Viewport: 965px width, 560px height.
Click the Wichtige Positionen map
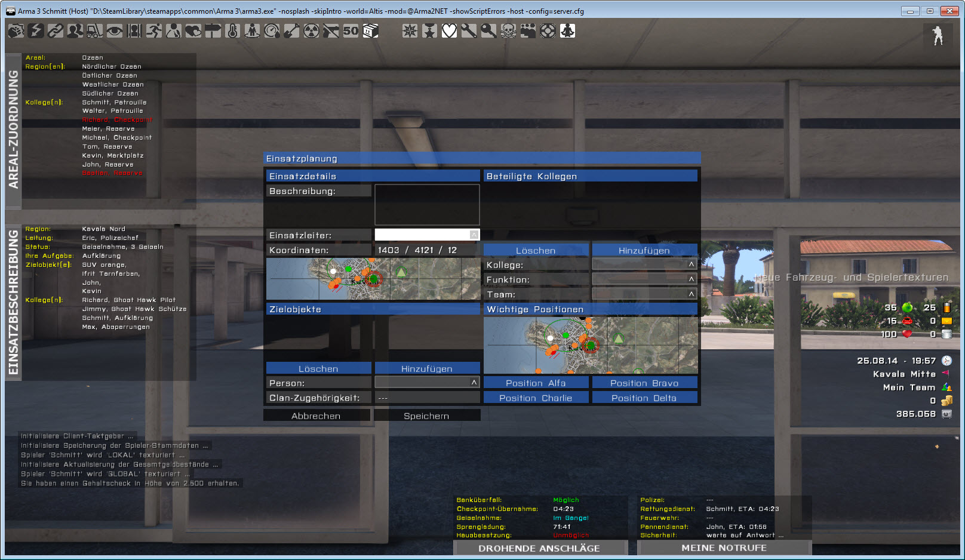tap(591, 345)
